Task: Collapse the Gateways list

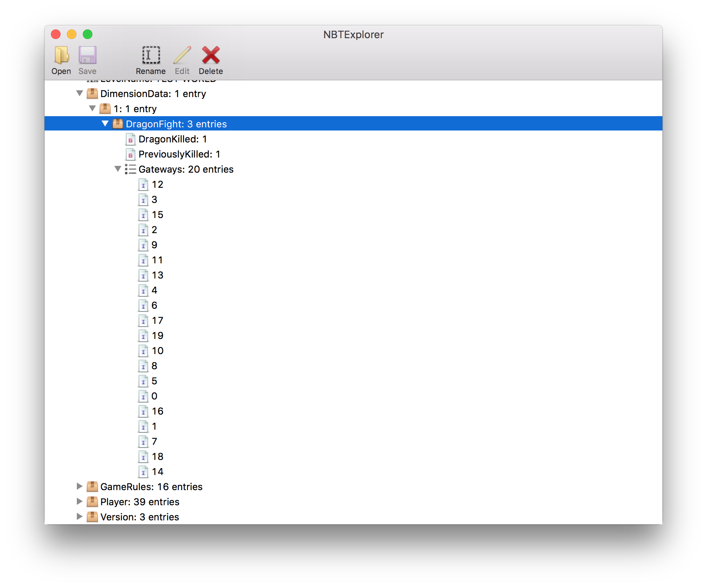Action: click(118, 169)
